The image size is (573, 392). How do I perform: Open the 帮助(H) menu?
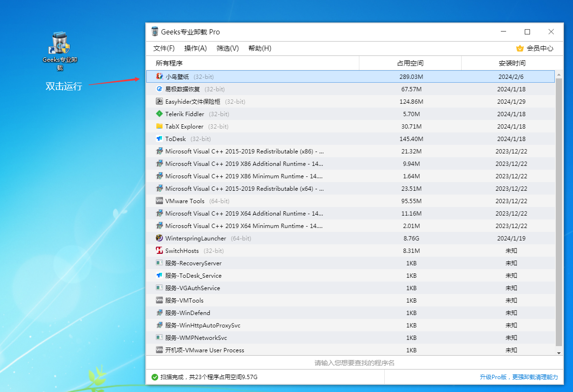click(x=260, y=48)
